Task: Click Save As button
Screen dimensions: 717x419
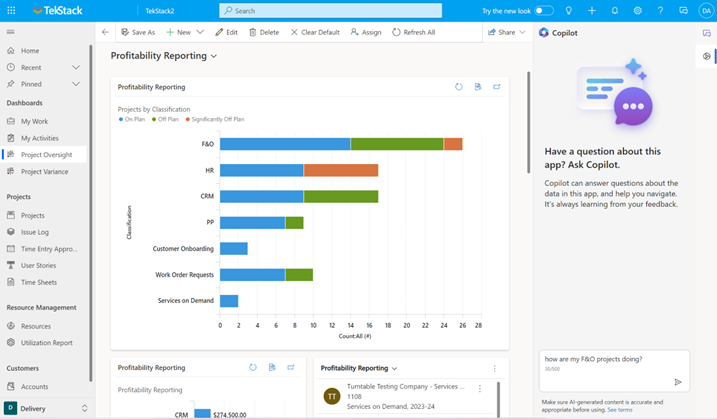Action: point(138,32)
